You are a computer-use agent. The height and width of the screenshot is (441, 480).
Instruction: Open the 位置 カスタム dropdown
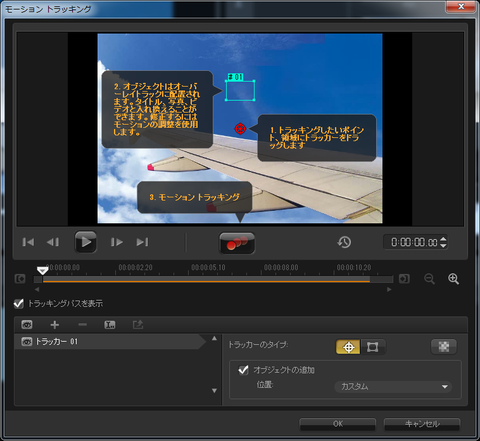pos(393,387)
